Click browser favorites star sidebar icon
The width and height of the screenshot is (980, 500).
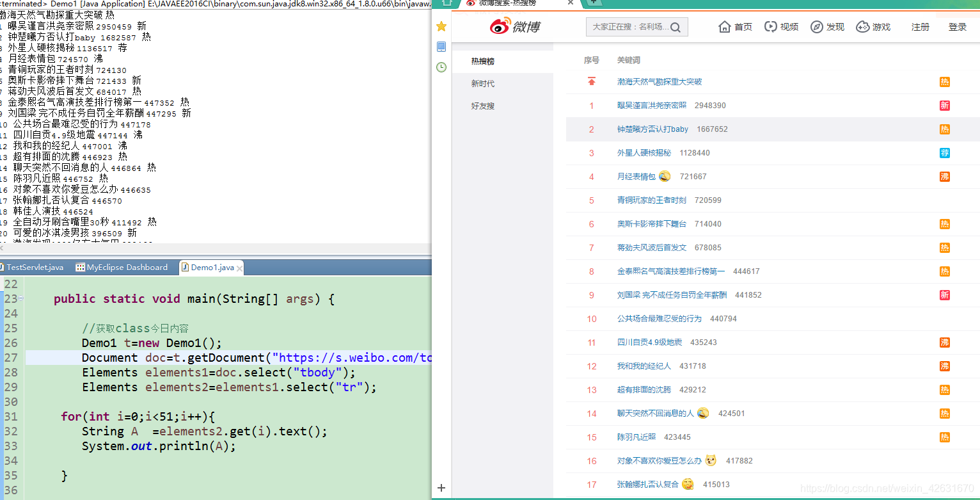tap(441, 26)
